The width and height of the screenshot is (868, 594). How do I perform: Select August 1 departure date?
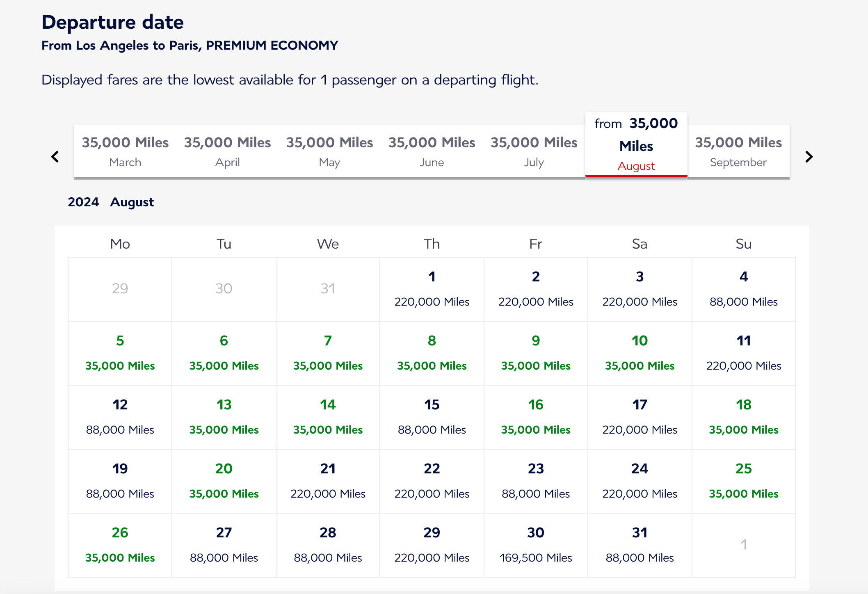click(432, 289)
